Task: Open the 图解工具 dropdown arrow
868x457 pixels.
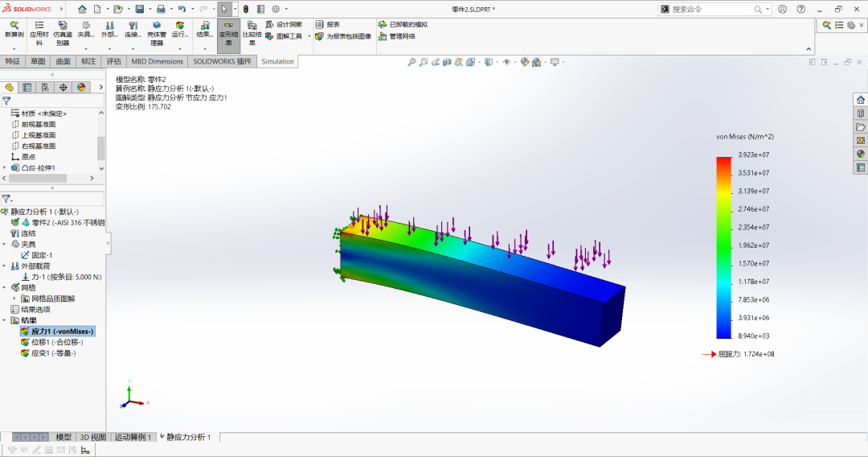Action: point(309,36)
